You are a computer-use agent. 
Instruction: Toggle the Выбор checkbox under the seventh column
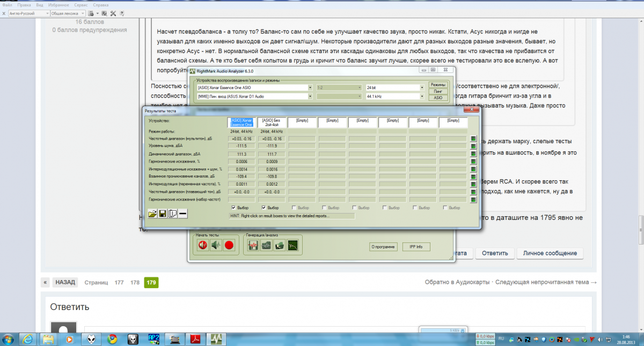pyautogui.click(x=414, y=208)
